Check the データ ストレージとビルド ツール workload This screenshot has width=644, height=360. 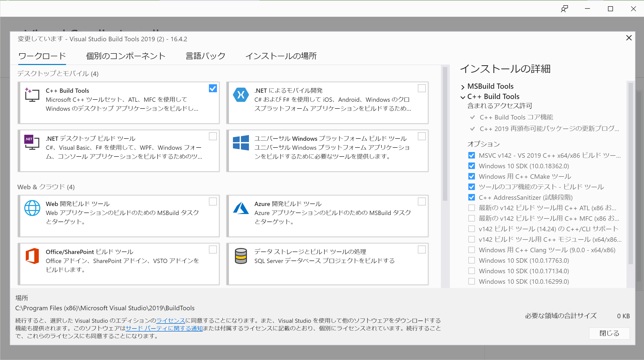(x=422, y=249)
